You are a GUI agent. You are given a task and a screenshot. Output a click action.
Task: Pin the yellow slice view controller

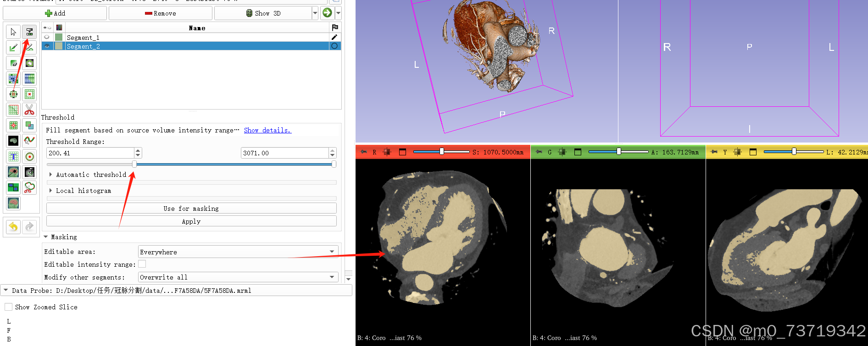(x=714, y=152)
